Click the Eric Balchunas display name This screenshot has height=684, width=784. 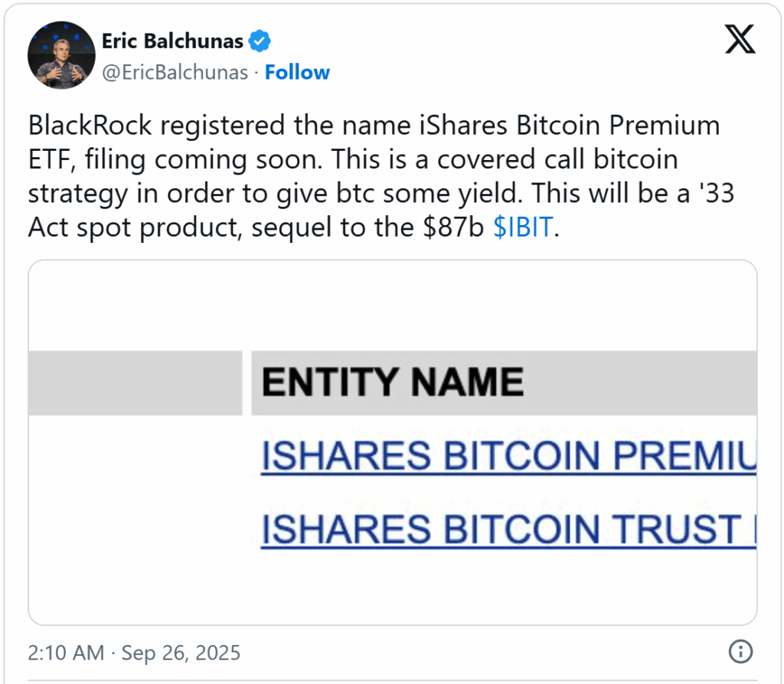pyautogui.click(x=175, y=40)
